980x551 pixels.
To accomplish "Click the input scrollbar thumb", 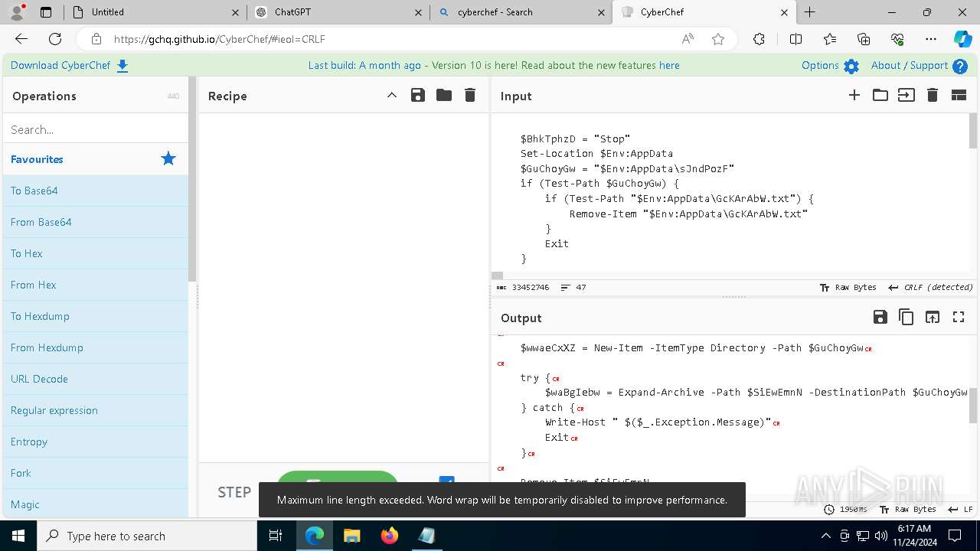I will tap(973, 131).
